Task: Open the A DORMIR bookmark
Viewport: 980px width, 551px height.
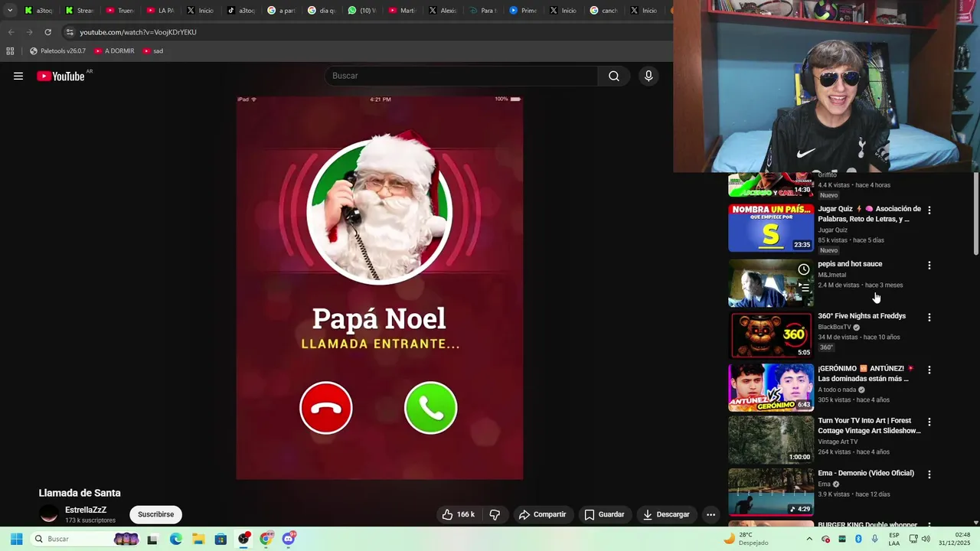Action: [114, 51]
